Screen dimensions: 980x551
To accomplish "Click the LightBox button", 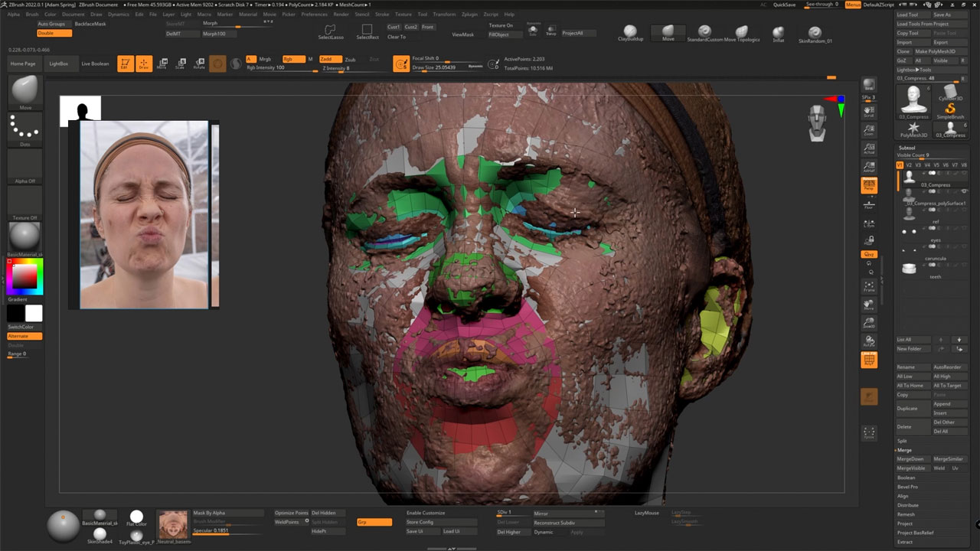I will (59, 64).
